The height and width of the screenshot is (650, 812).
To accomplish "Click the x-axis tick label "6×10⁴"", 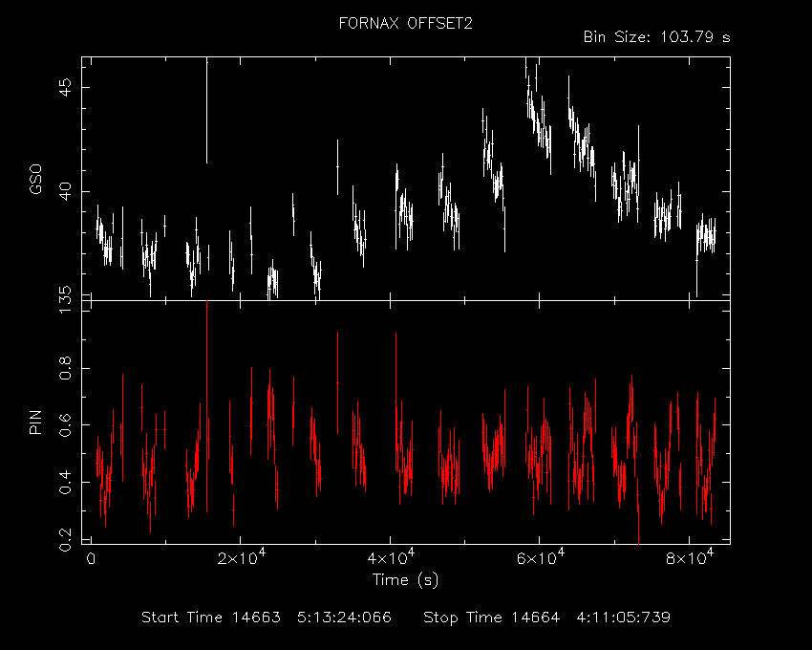I will (x=540, y=557).
